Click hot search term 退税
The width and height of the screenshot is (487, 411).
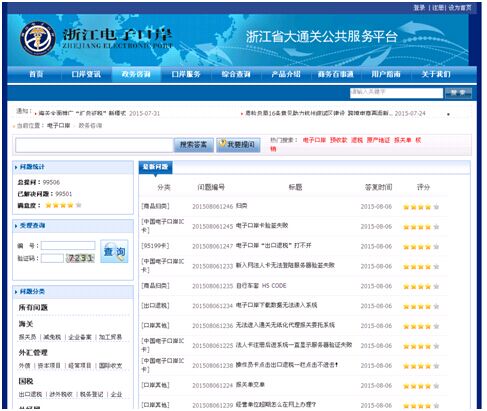[357, 140]
